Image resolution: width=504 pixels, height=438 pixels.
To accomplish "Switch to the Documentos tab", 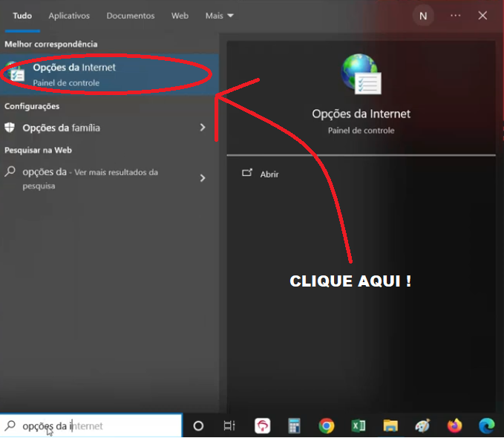I will coord(131,16).
